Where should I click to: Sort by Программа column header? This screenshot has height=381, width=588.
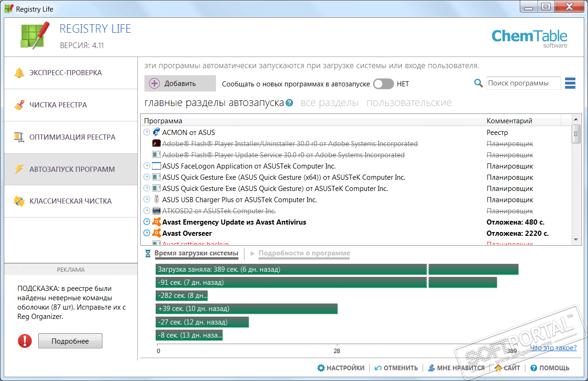[312, 121]
